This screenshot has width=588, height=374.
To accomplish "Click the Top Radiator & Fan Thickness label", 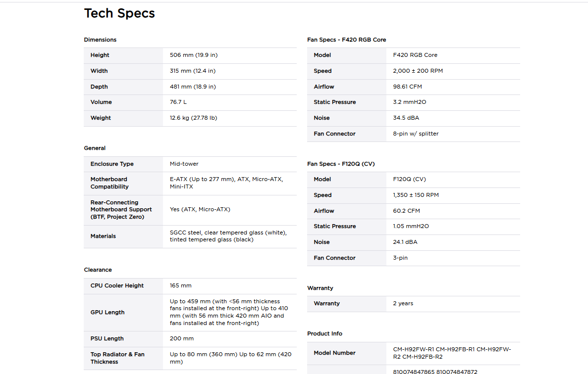I will click(117, 358).
